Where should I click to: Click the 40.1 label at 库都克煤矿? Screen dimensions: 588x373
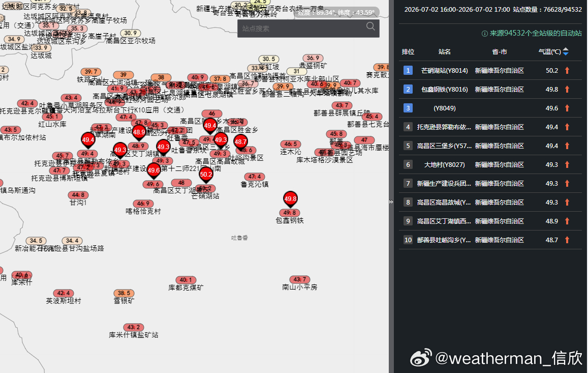click(x=185, y=279)
